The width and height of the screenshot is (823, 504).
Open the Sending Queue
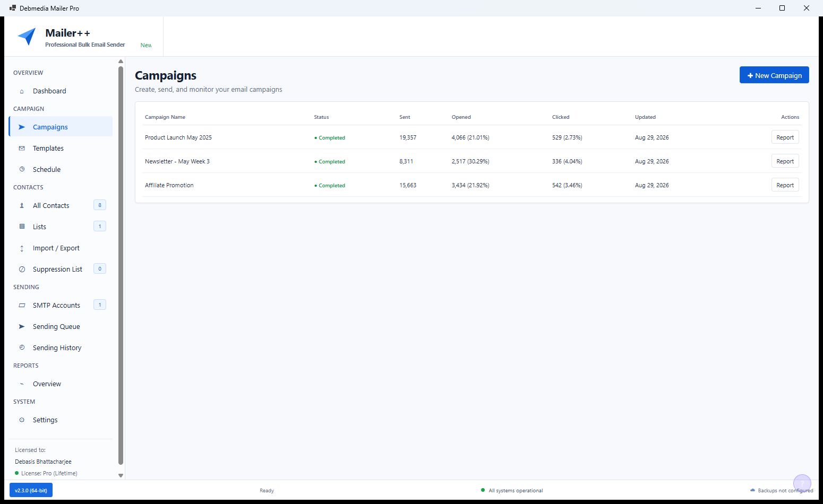point(61,327)
